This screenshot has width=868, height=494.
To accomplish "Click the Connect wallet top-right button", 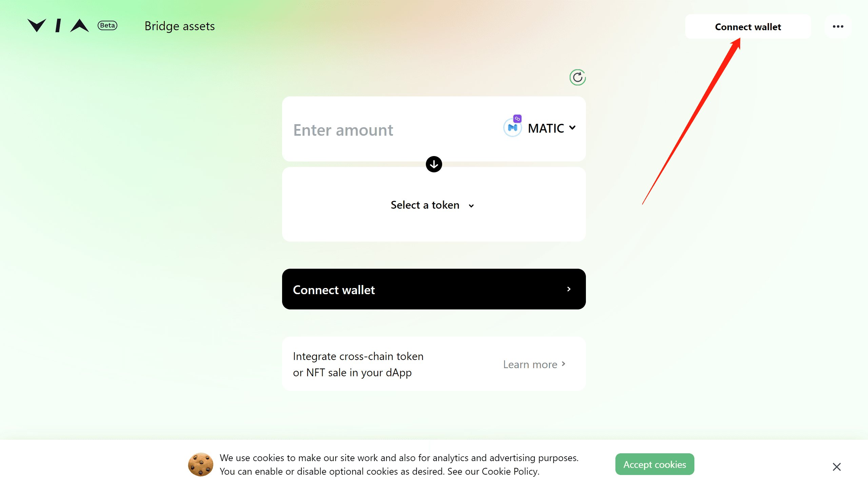I will tap(748, 26).
